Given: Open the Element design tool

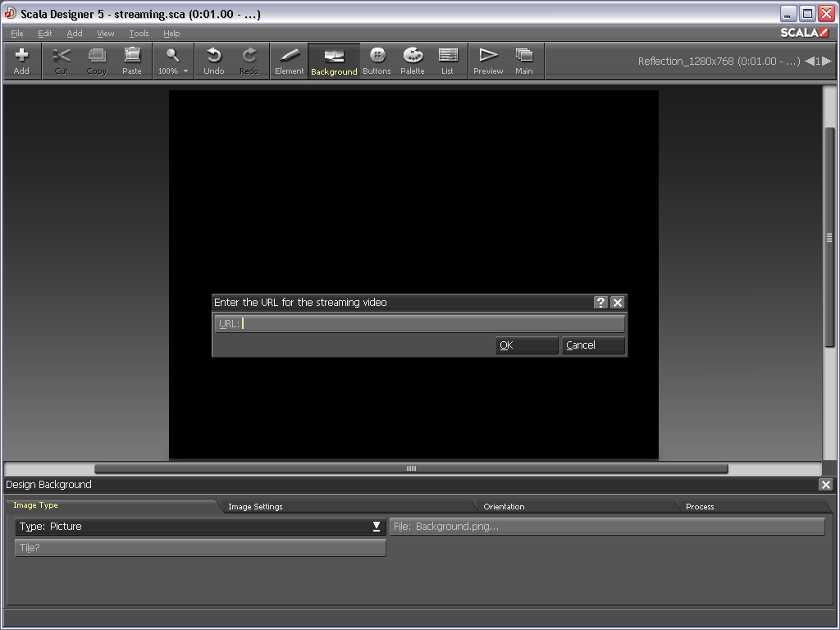Looking at the screenshot, I should 289,61.
